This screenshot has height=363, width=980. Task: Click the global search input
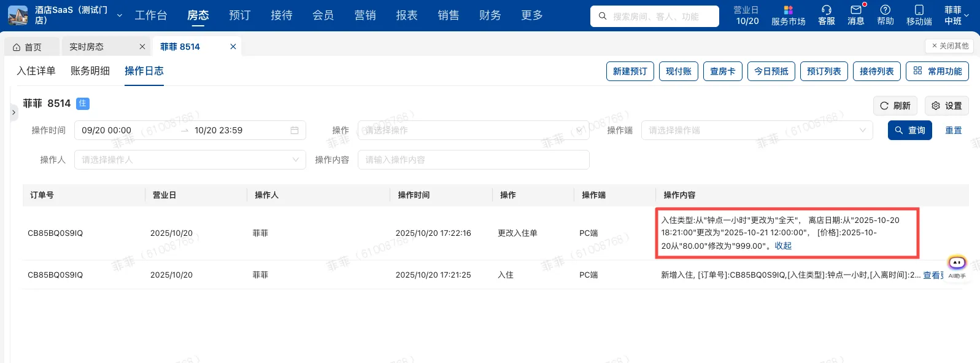click(655, 16)
